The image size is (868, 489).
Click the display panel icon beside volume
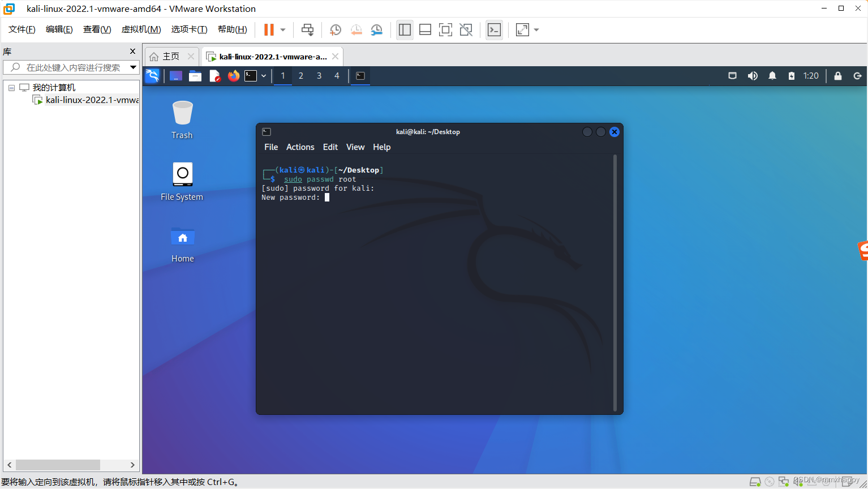[732, 76]
